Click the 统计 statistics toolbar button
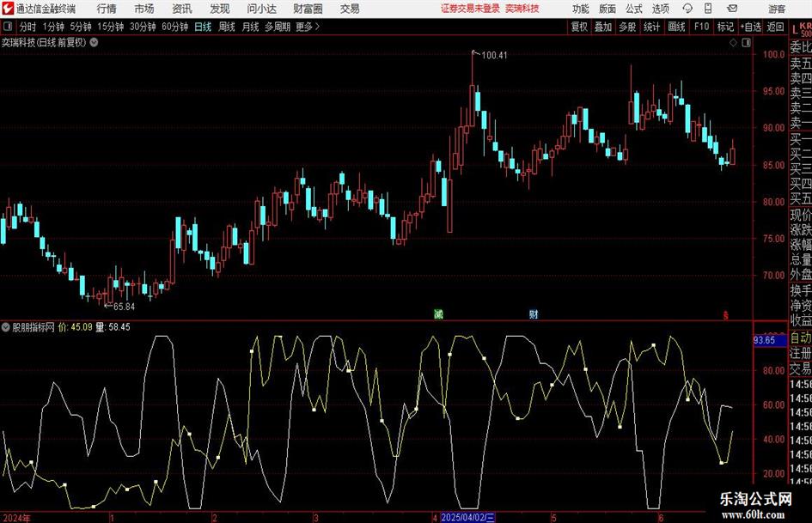Viewport: 812px width, 523px height. point(652,27)
